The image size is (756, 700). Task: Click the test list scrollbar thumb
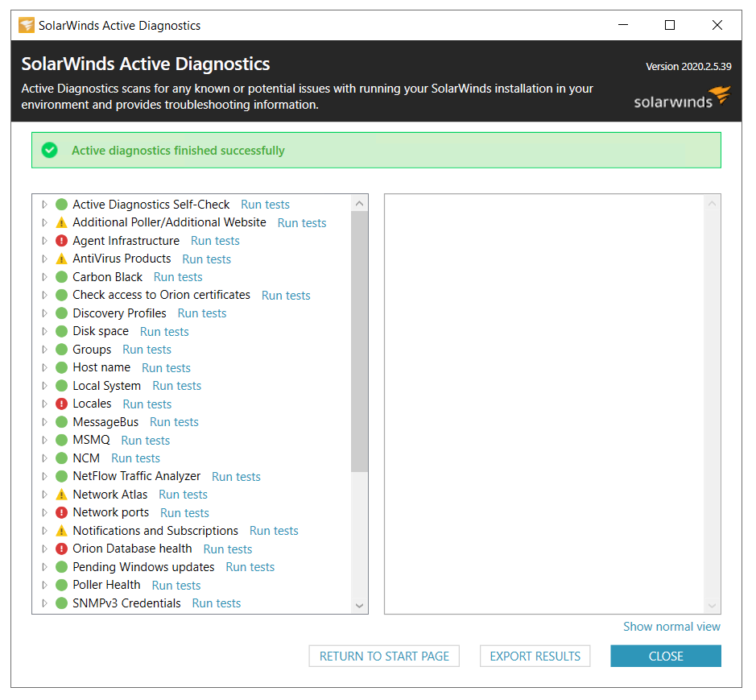pyautogui.click(x=359, y=342)
